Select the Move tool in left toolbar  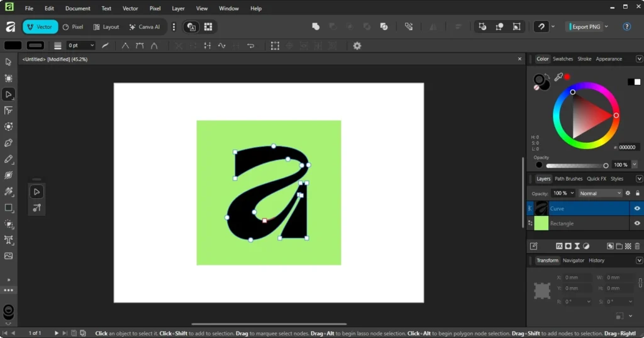[8, 62]
